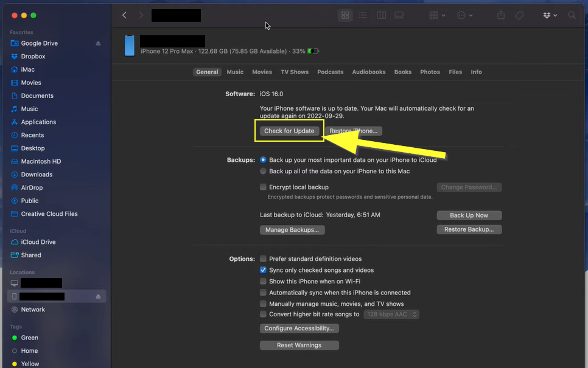The image size is (588, 368).
Task: Switch Finder to list view
Action: (x=363, y=15)
